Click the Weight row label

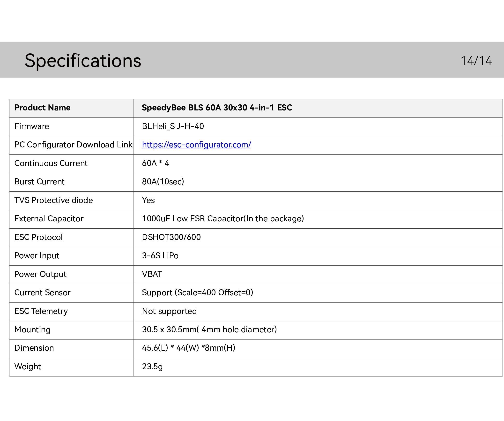28,367
